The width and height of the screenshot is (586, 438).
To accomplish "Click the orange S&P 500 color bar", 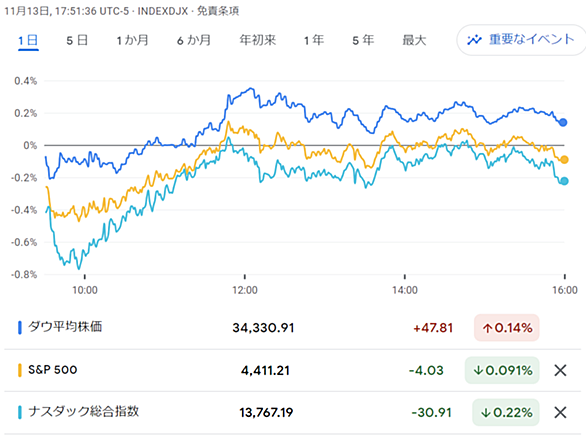I will tap(20, 370).
